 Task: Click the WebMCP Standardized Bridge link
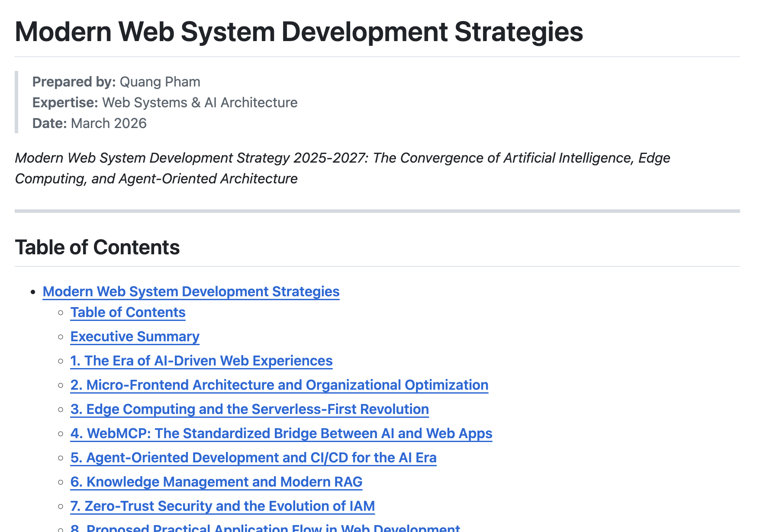coord(281,433)
